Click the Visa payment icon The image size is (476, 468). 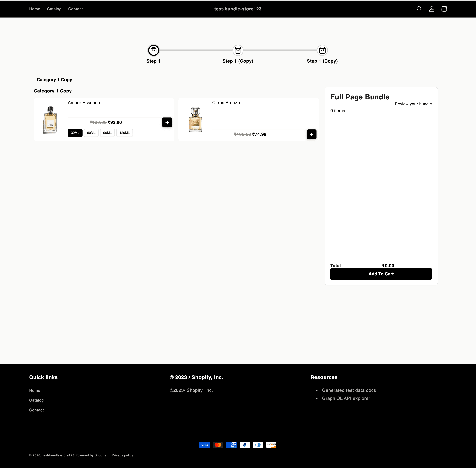[204, 445]
